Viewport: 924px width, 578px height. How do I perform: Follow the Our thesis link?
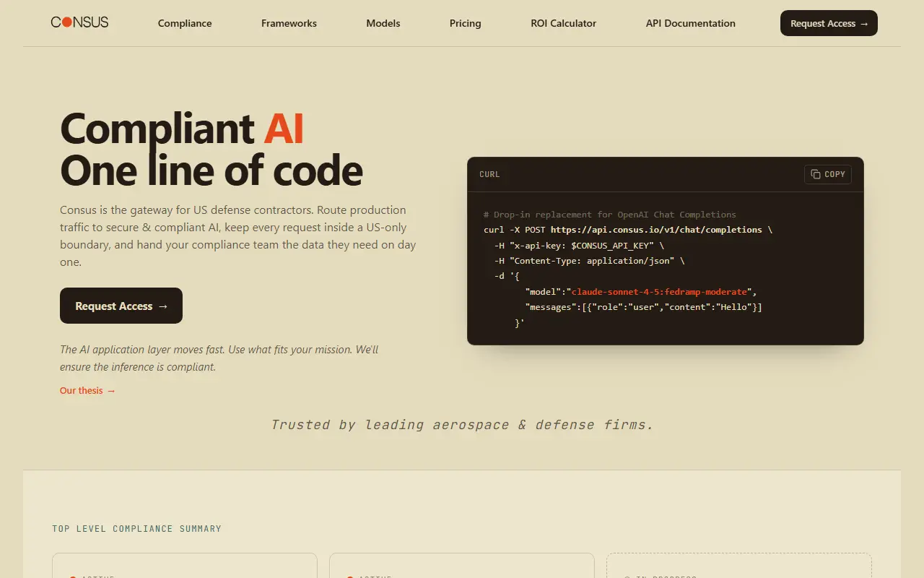87,390
